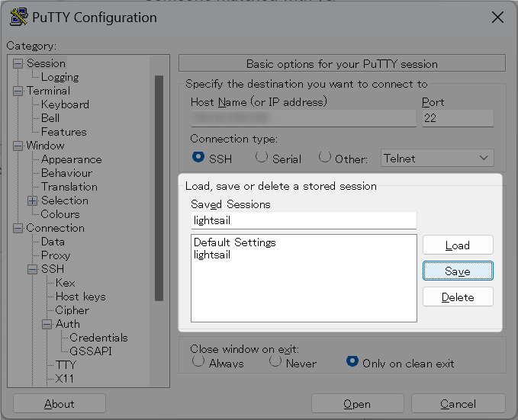Open the Appearance category
518x420 pixels.
[72, 159]
